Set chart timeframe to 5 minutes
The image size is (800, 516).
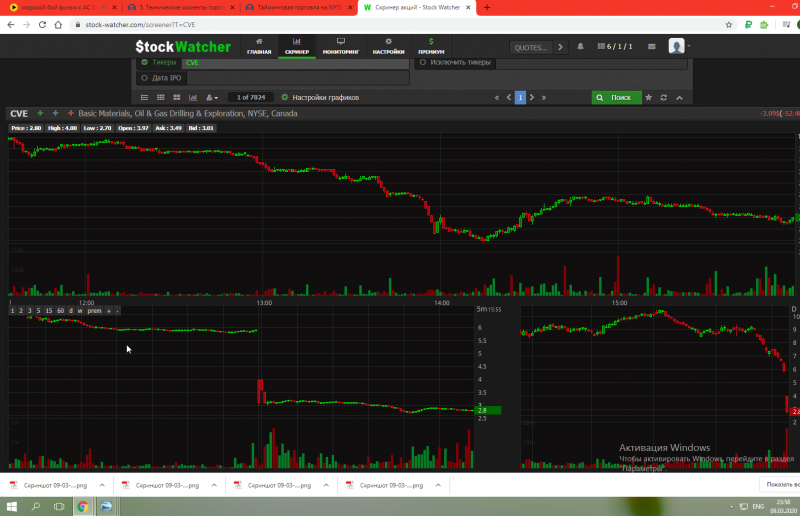click(x=38, y=311)
